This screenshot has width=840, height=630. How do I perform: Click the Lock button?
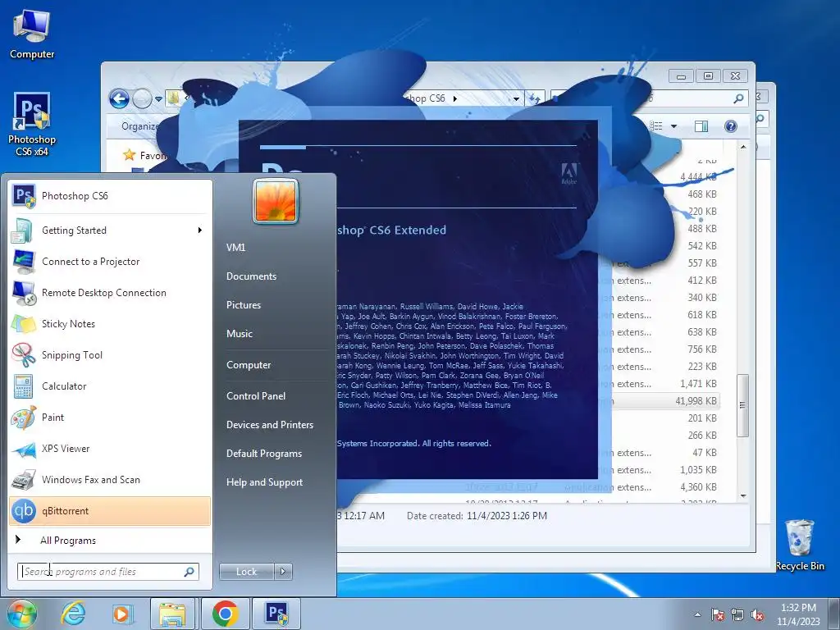point(246,572)
